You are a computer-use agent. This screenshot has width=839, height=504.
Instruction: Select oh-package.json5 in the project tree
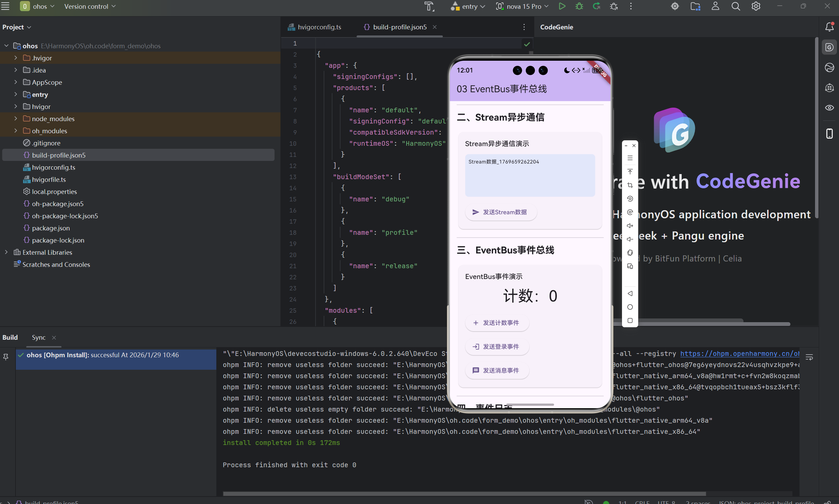(57, 204)
